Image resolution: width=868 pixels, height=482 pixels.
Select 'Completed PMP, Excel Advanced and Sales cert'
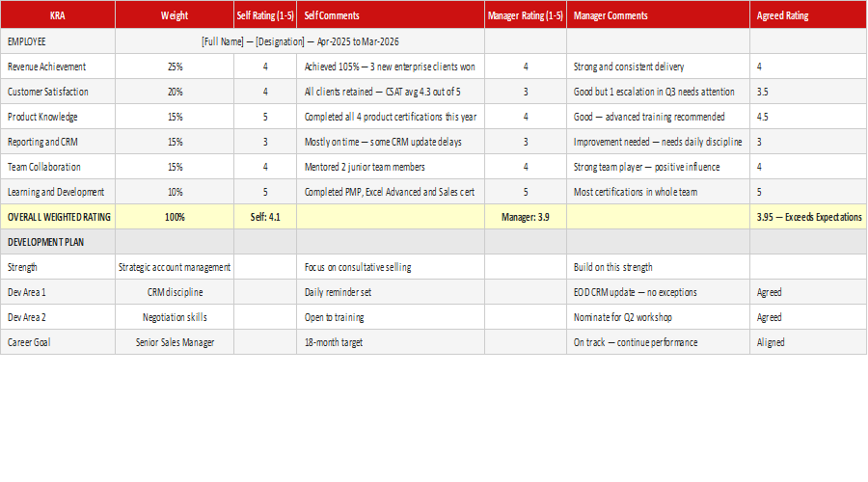(391, 192)
